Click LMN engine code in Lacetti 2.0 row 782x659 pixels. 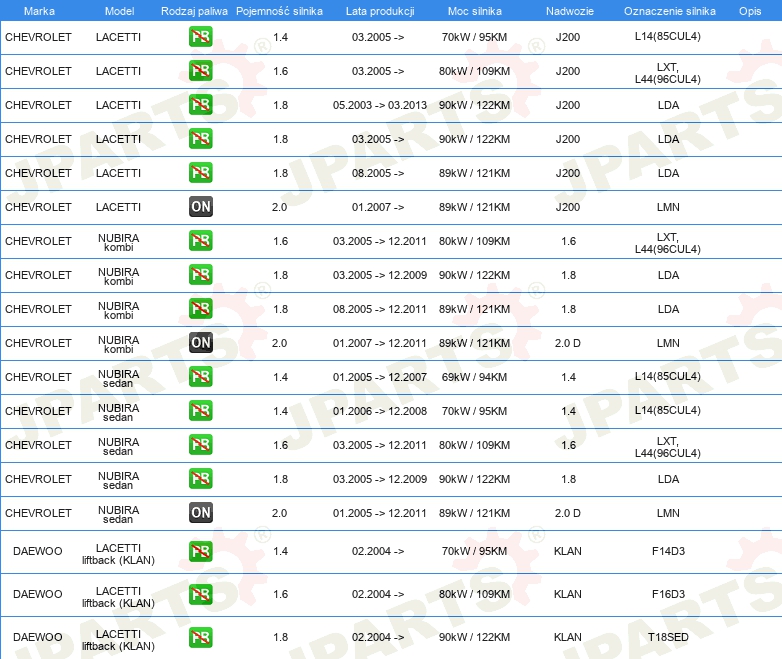click(x=668, y=207)
